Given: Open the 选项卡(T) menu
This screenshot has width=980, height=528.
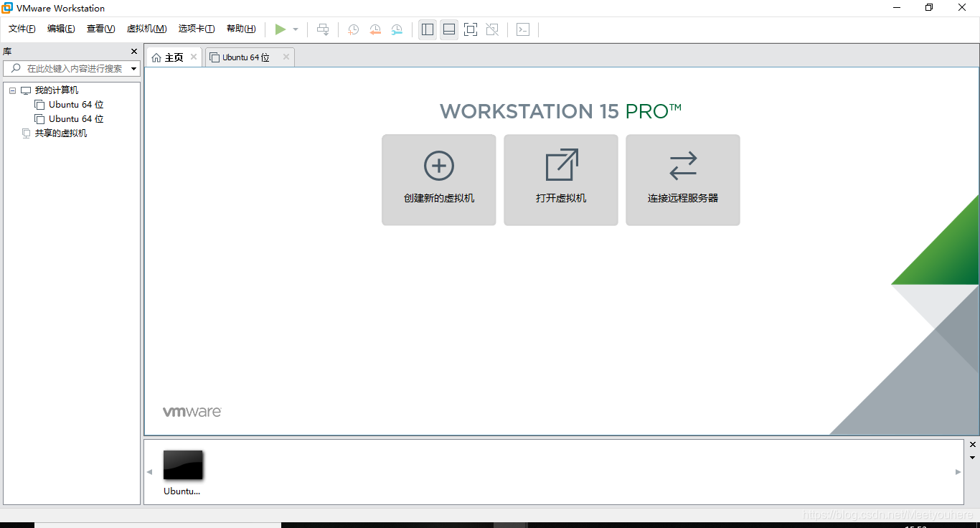Looking at the screenshot, I should [197, 29].
